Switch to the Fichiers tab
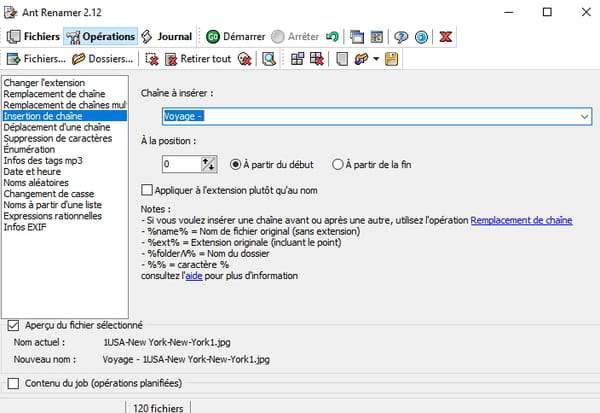 tap(33, 37)
